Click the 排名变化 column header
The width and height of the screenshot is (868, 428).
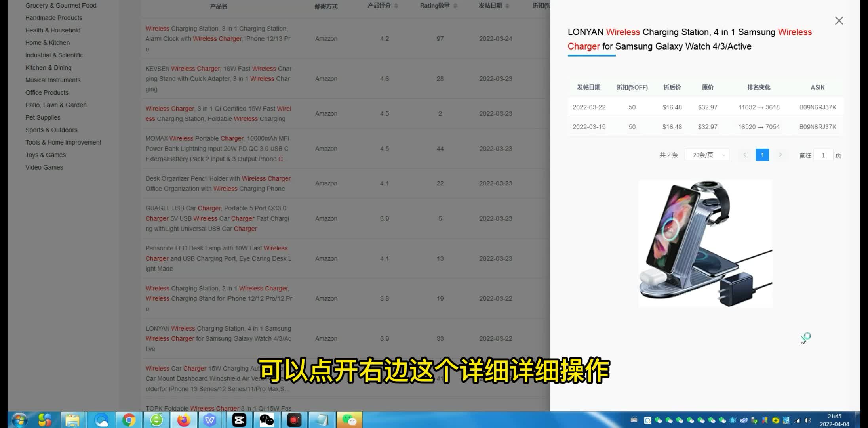tap(759, 87)
